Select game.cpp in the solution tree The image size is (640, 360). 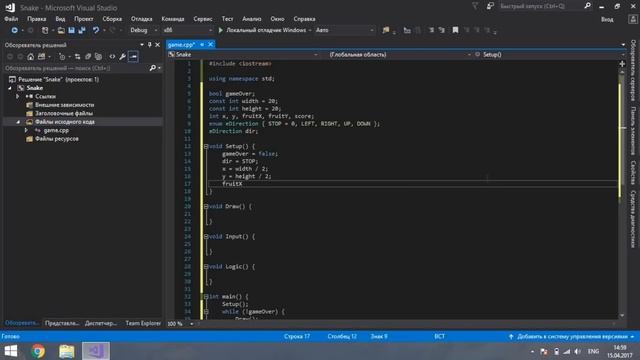click(x=56, y=131)
